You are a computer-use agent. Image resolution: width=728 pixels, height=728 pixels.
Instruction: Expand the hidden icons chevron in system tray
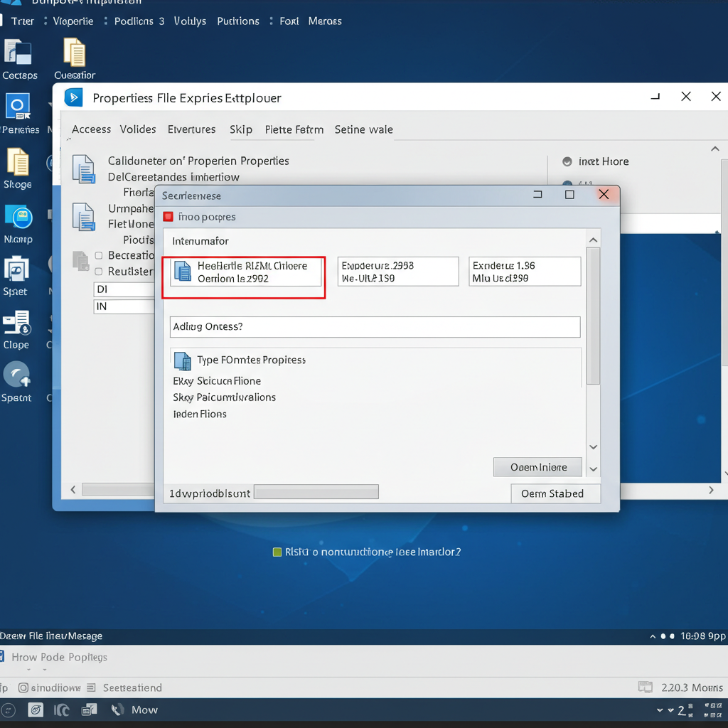pos(653,636)
